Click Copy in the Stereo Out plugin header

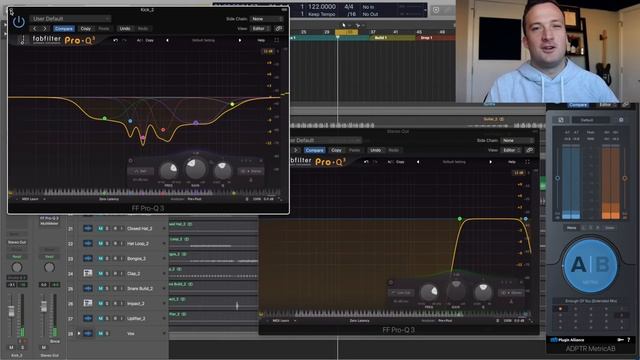coord(336,150)
